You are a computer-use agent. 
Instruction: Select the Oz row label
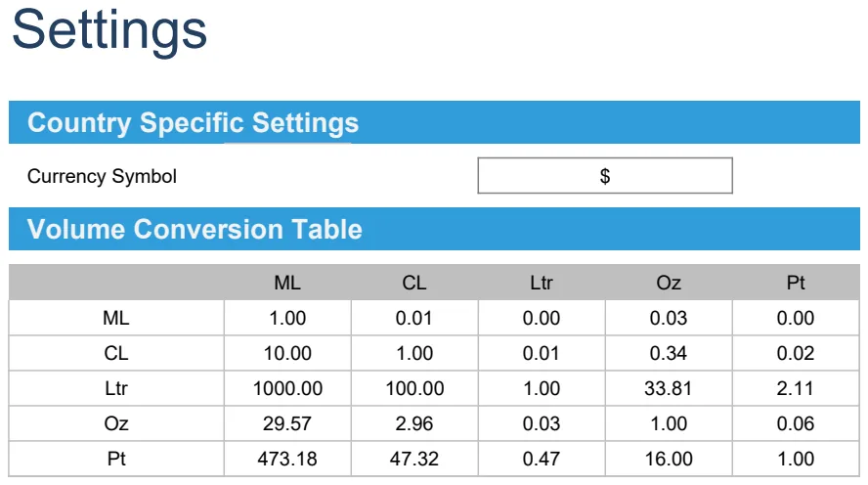pyautogui.click(x=116, y=423)
